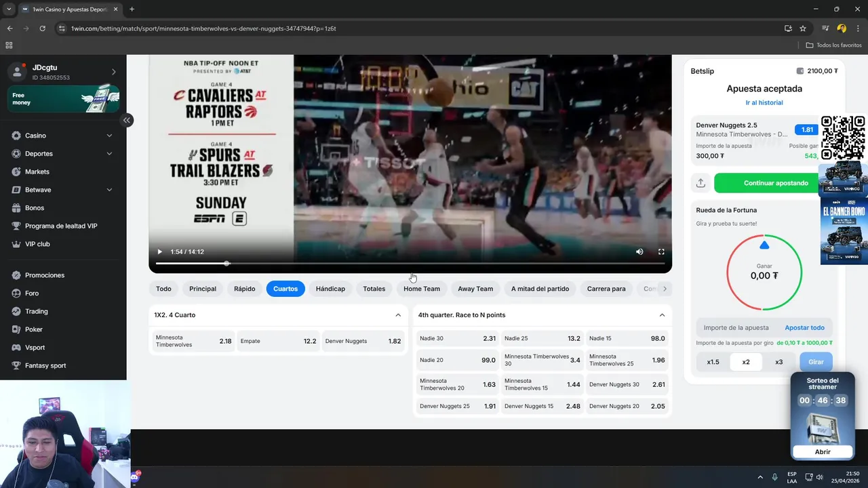
Task: Select the x2 multiplier
Action: (746, 362)
